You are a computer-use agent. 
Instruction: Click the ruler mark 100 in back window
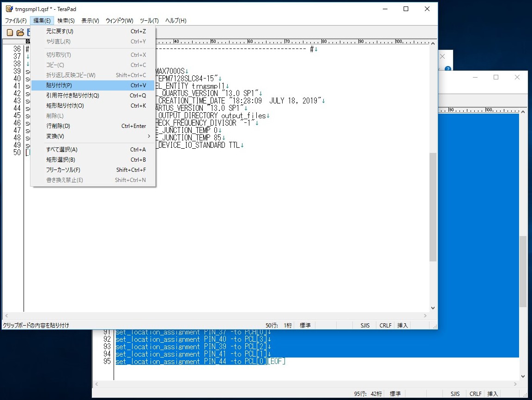pos(489,110)
